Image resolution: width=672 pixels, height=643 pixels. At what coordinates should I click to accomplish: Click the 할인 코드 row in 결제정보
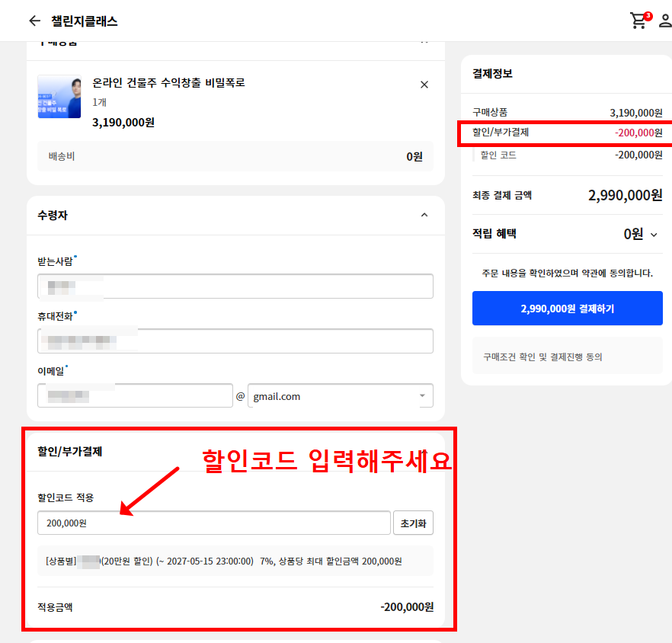[x=568, y=155]
